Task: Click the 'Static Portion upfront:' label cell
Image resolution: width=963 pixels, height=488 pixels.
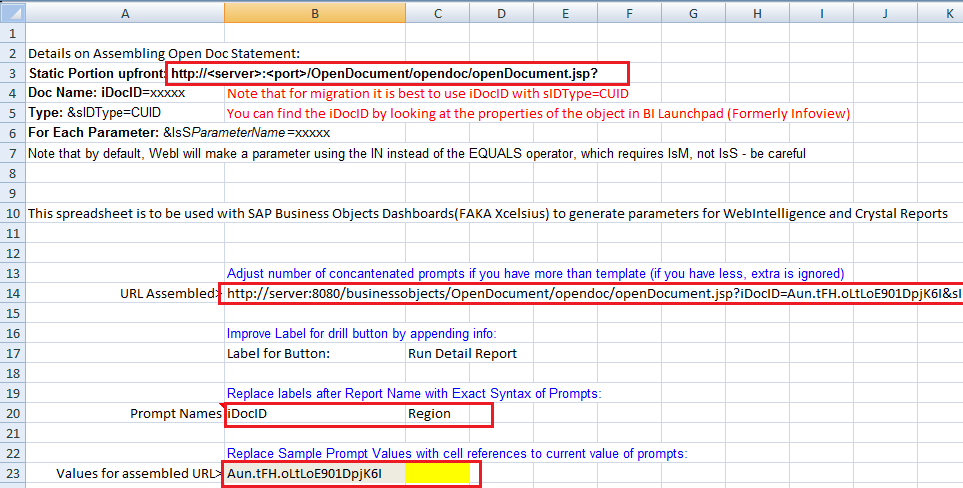Action: pos(97,74)
